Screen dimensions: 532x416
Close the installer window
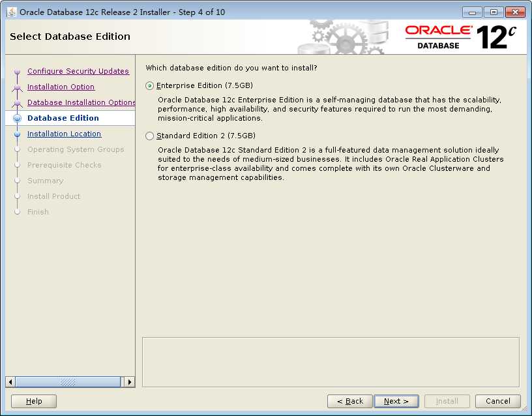(515, 12)
